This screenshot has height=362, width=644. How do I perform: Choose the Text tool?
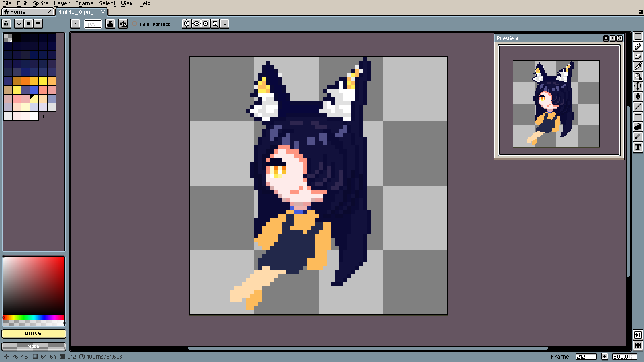[638, 147]
